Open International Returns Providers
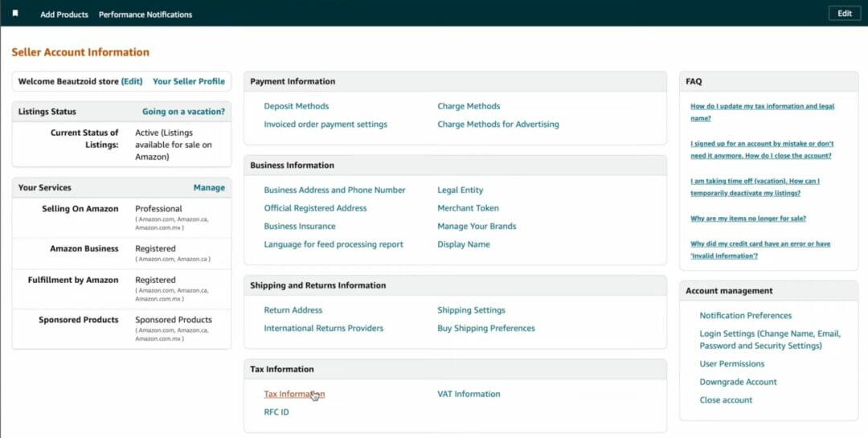 (323, 329)
